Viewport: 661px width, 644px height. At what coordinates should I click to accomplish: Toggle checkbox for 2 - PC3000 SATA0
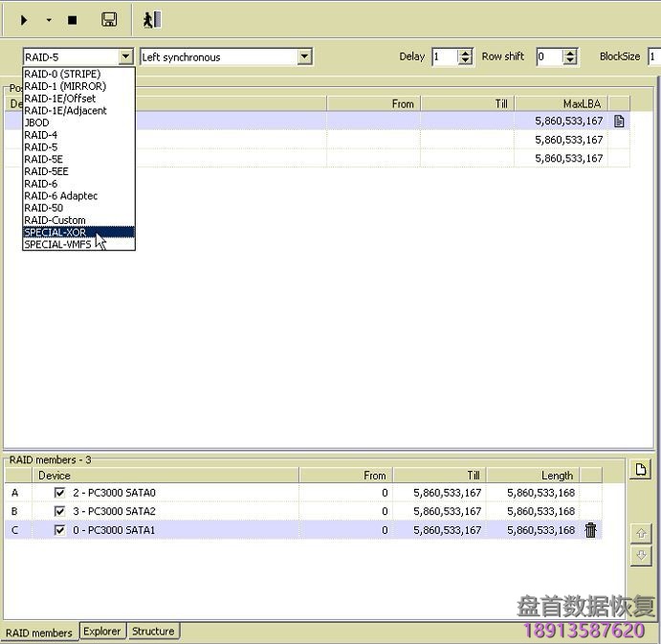point(60,493)
